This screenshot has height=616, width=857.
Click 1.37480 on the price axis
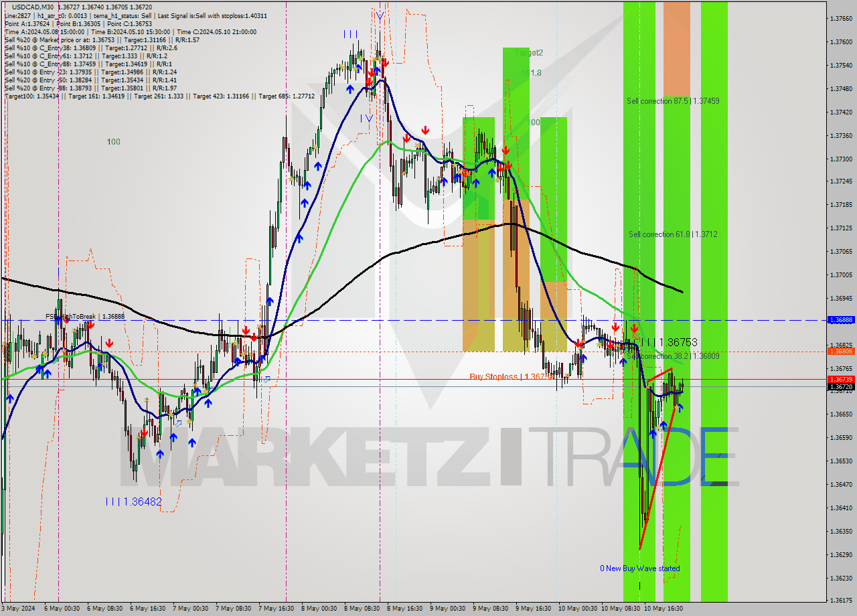[x=841, y=89]
